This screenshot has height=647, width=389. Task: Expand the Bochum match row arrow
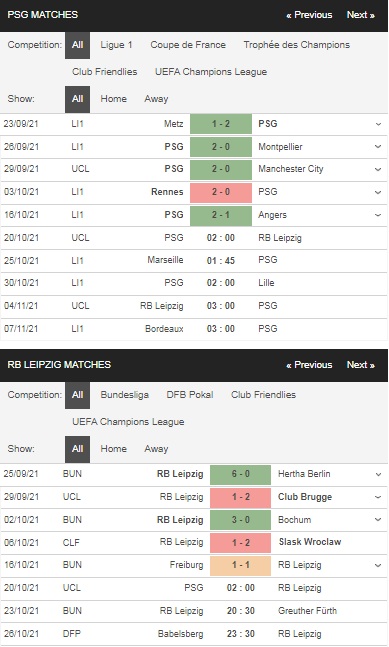click(378, 519)
